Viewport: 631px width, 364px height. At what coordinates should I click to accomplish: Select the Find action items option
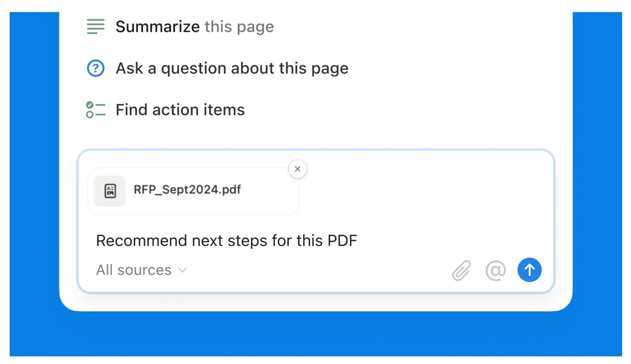click(180, 110)
